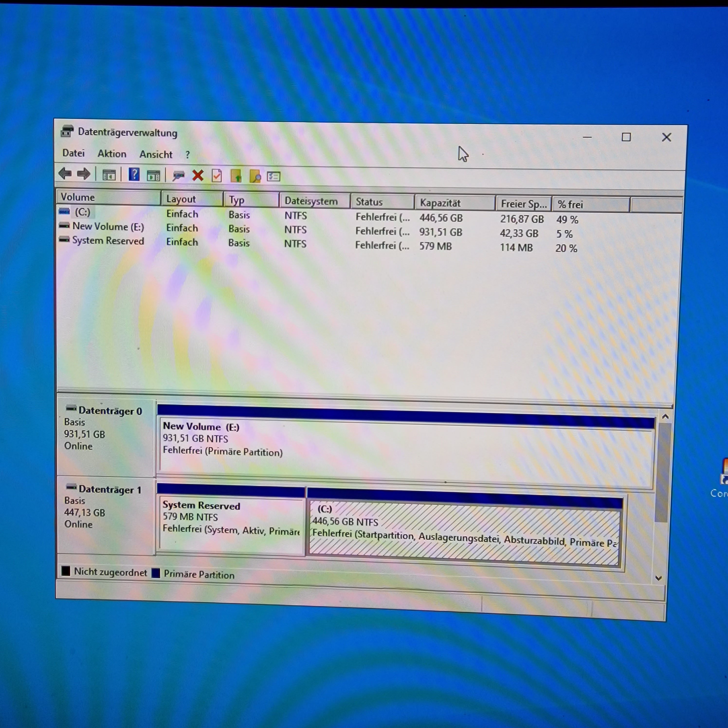Click the yellow sheet with green arrow icon
The height and width of the screenshot is (728, 728).
(236, 176)
